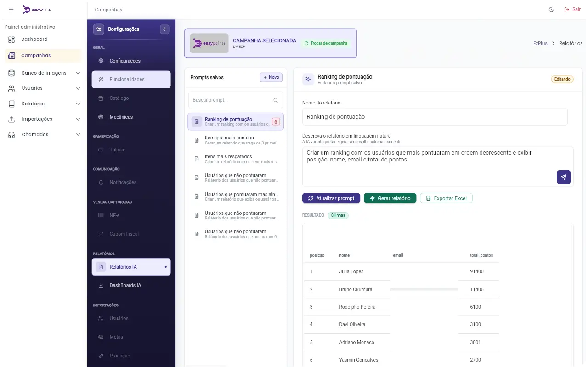This screenshot has width=588, height=368.
Task: Click the paper plane send icon
Action: 564,177
